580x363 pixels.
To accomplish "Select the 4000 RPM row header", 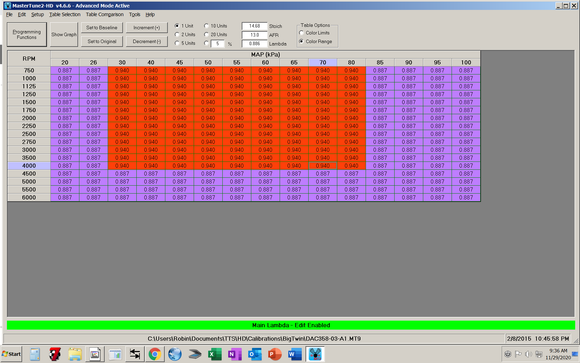I will coord(29,166).
